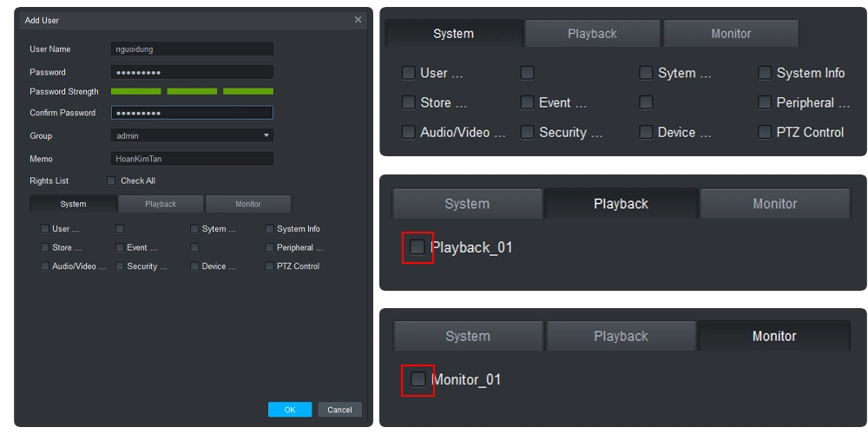Focus the Confirm Password field
868x434 pixels.
[192, 113]
